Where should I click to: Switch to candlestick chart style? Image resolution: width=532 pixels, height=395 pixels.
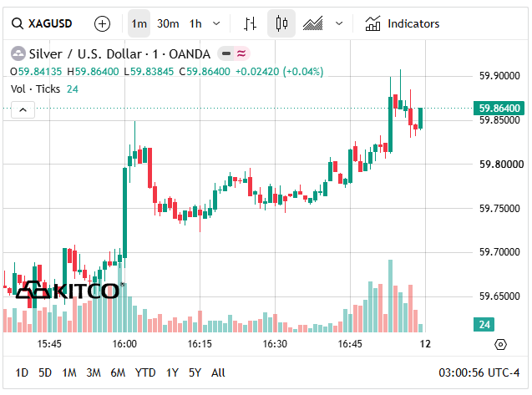point(281,23)
